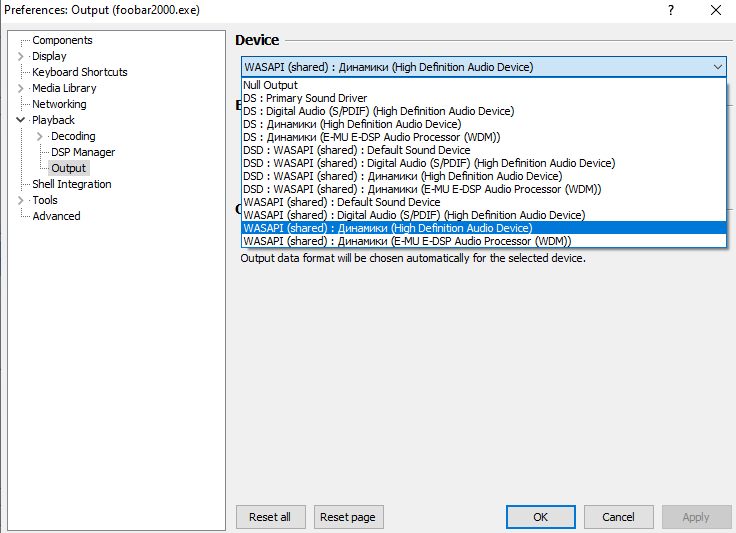Expand the Decoding tree node
This screenshot has height=533, width=736.
pyautogui.click(x=39, y=137)
